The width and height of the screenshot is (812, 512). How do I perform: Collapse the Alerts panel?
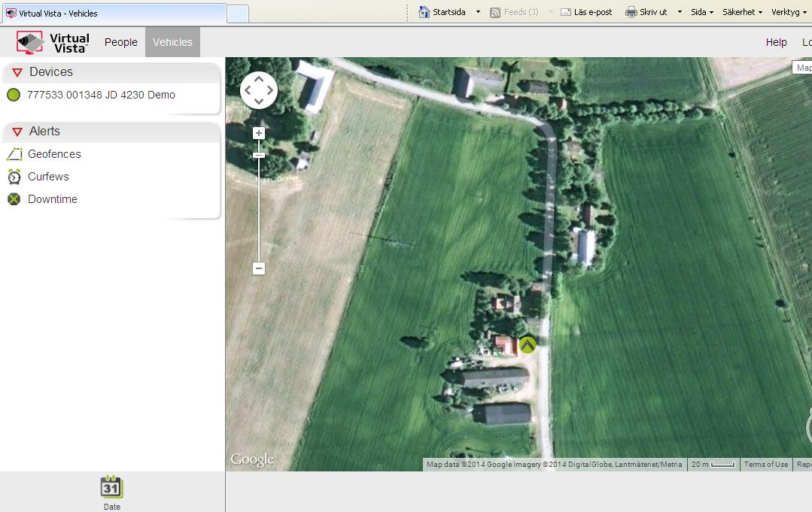17,132
